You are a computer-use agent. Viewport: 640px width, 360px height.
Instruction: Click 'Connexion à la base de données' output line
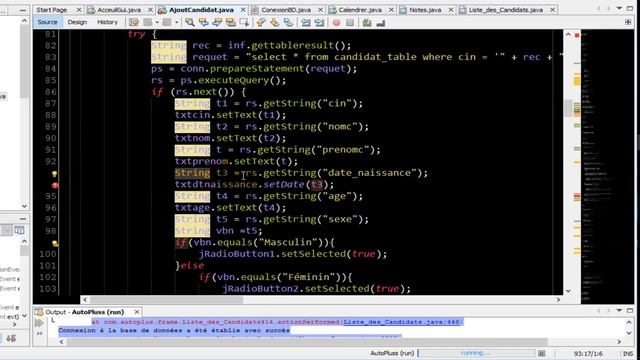[174, 330]
